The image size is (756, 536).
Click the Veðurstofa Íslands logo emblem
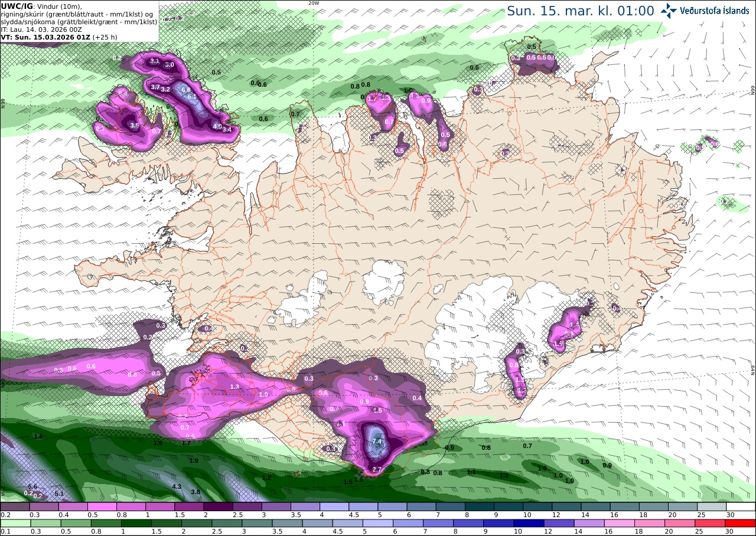coord(669,11)
